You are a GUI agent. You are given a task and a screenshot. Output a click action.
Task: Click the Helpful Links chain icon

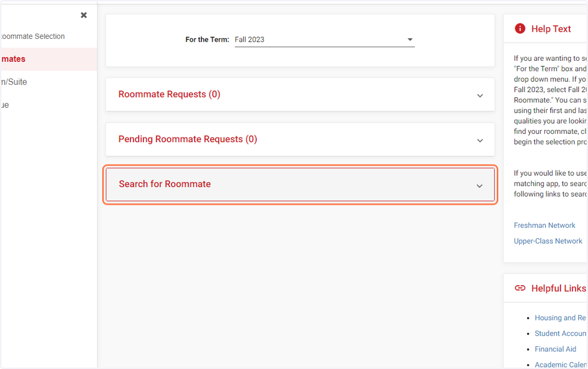pos(520,288)
